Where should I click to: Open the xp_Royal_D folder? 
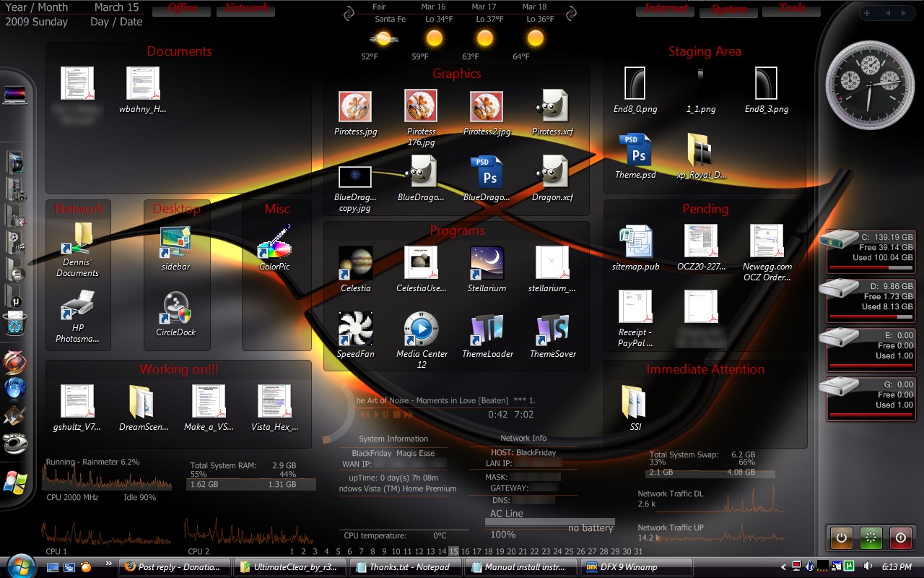point(701,157)
